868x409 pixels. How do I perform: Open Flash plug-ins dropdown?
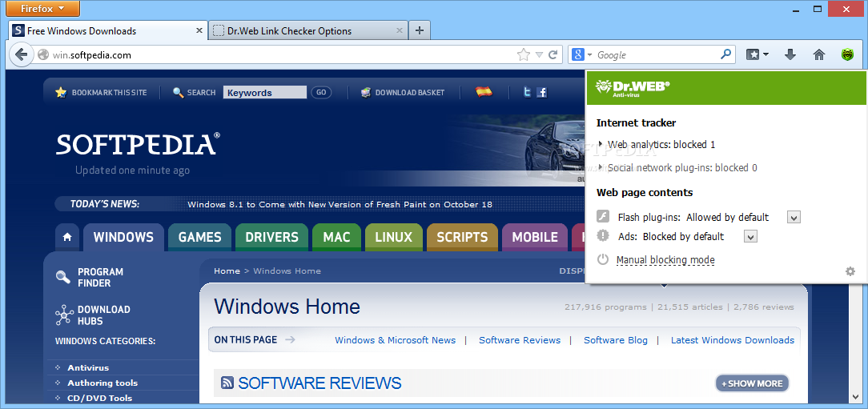(794, 218)
